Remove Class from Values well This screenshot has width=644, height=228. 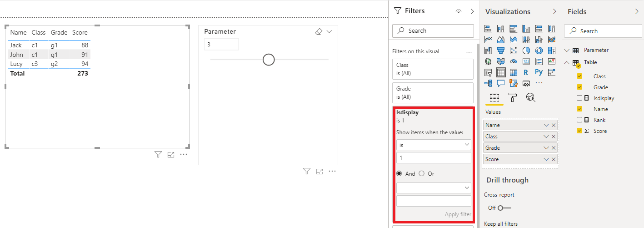pos(554,137)
